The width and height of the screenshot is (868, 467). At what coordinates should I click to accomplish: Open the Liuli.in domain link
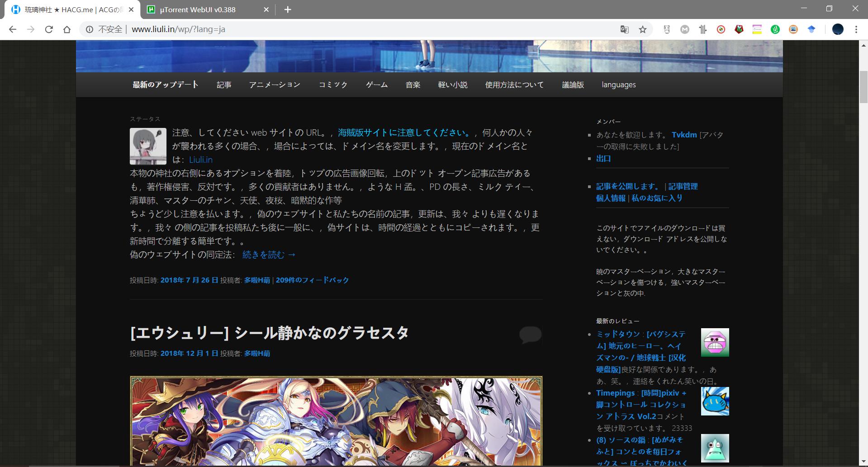201,160
